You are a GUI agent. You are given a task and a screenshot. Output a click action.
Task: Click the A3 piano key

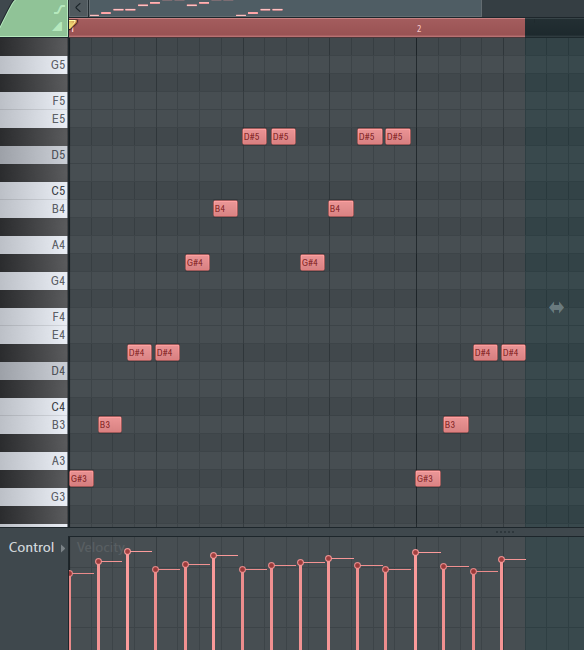point(34,461)
